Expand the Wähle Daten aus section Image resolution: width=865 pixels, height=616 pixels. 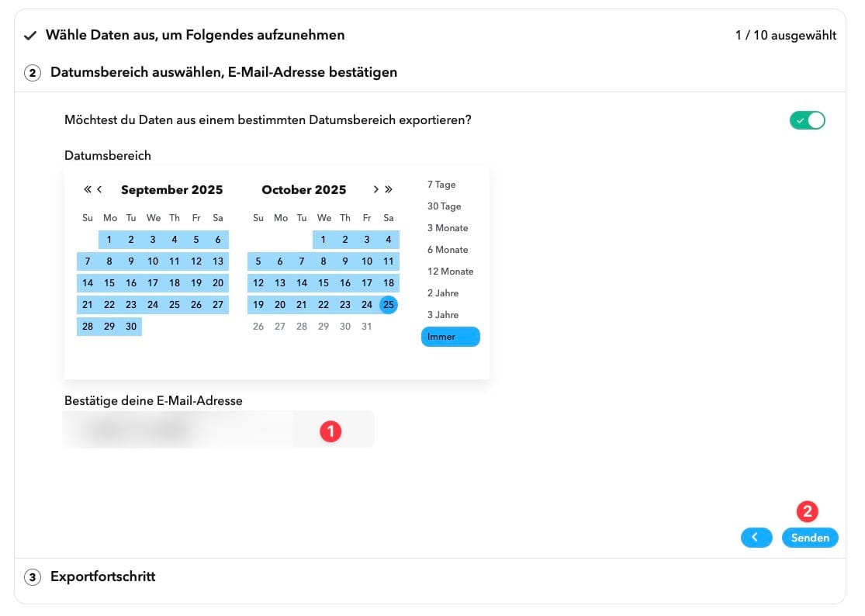pyautogui.click(x=195, y=36)
